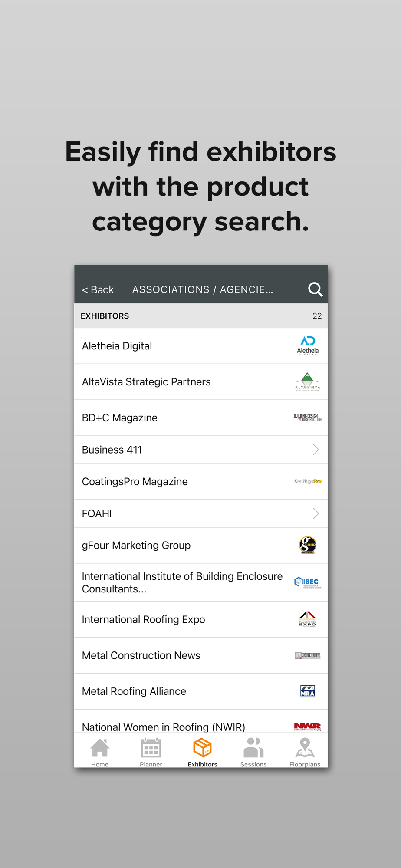401x868 pixels.
Task: Tap the gFour Marketing logo
Action: coord(308,545)
